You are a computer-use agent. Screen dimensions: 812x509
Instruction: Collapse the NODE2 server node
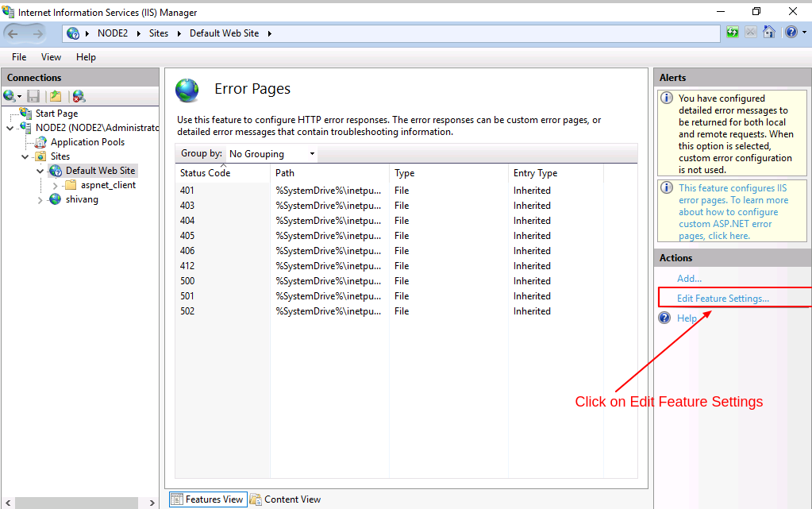coord(10,128)
